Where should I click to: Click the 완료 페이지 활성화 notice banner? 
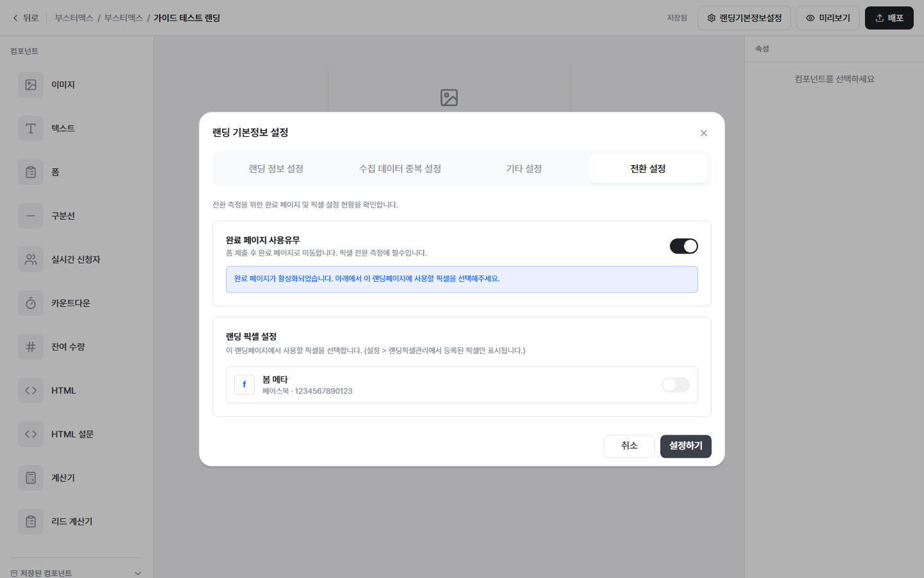462,279
